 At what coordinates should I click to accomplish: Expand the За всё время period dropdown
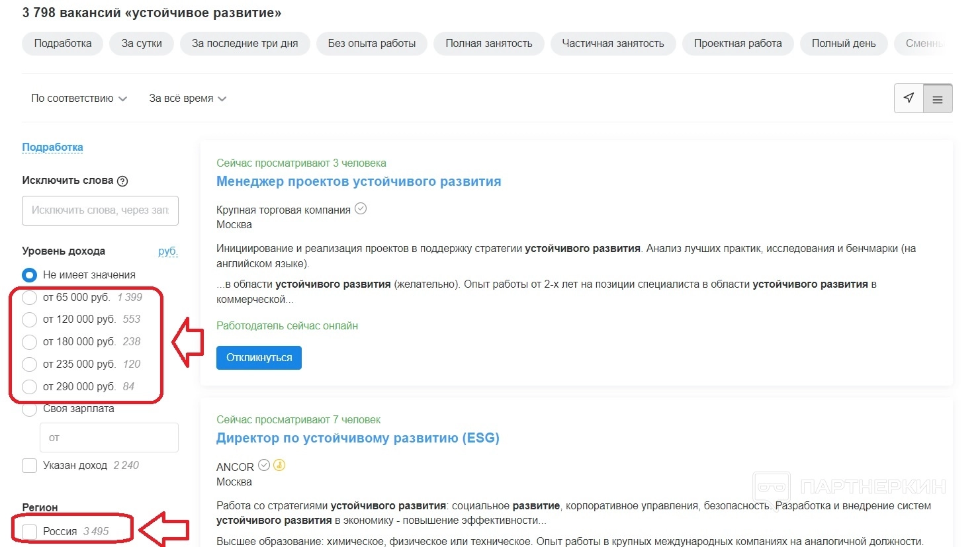(187, 99)
